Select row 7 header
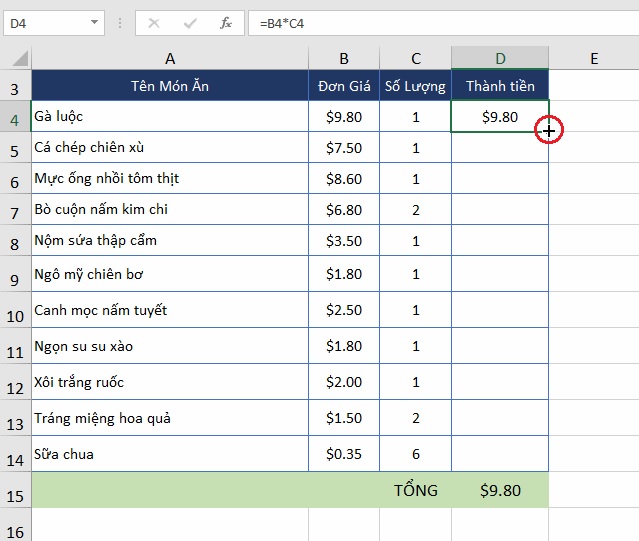 pyautogui.click(x=15, y=209)
